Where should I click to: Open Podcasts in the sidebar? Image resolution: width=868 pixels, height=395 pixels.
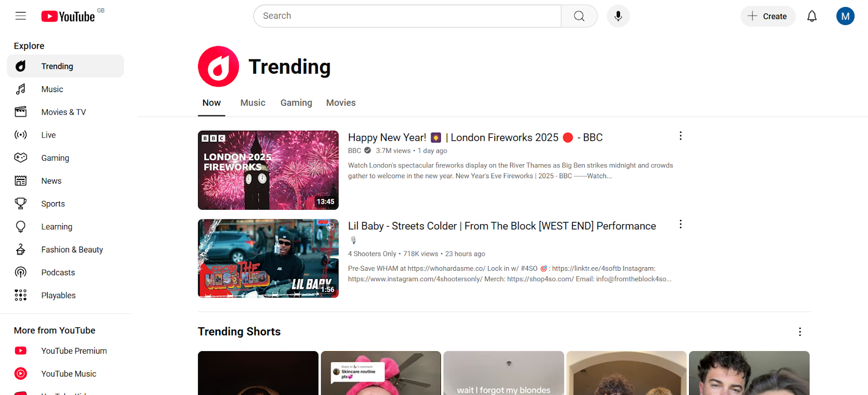tap(66, 273)
